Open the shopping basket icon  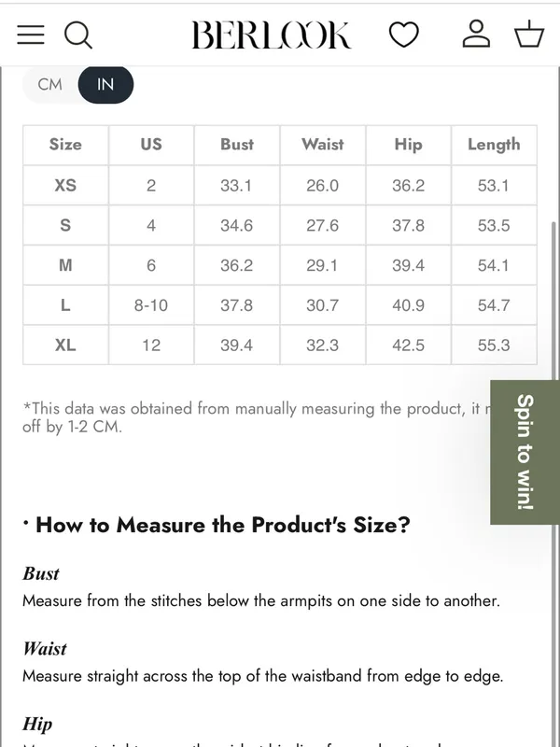[529, 34]
